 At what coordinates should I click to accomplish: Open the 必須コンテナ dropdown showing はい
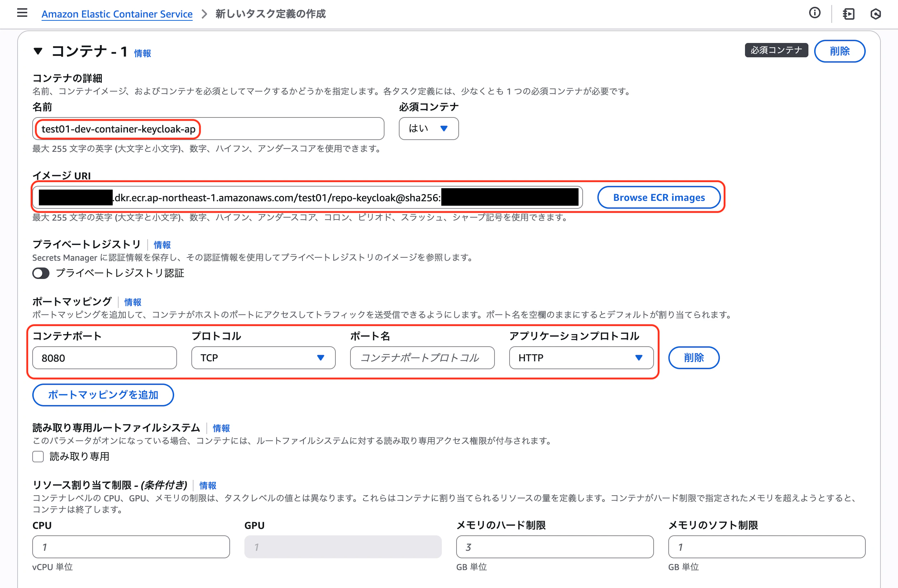(429, 129)
